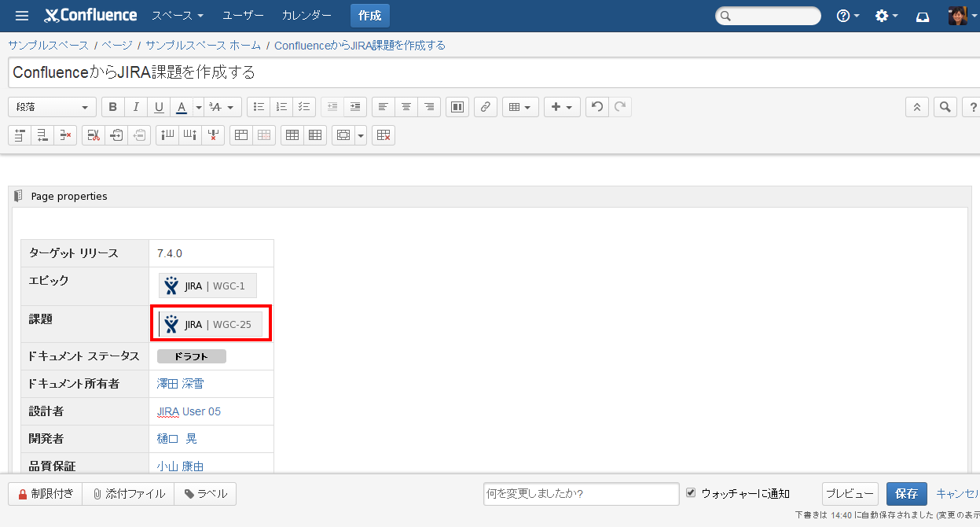Open the 制限付き restrictions button
The height and width of the screenshot is (527, 980).
pyautogui.click(x=45, y=494)
